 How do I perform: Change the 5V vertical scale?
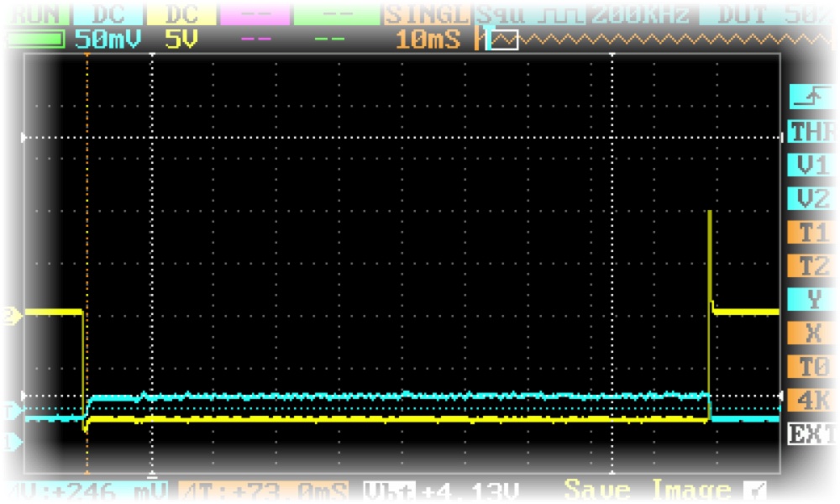tap(181, 39)
